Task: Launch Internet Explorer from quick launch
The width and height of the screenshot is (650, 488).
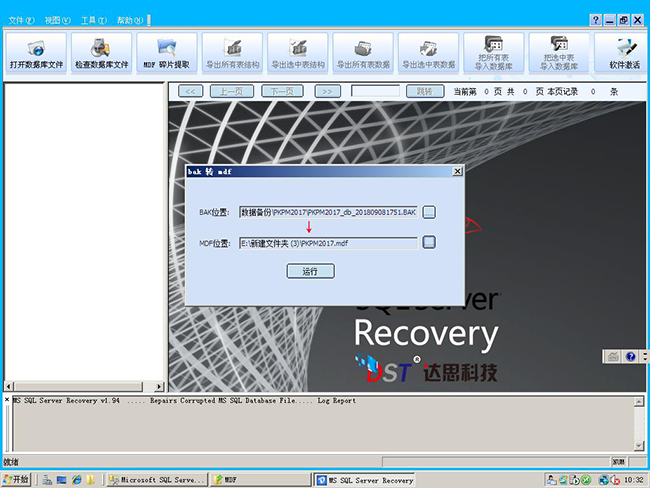Action: [x=77, y=480]
